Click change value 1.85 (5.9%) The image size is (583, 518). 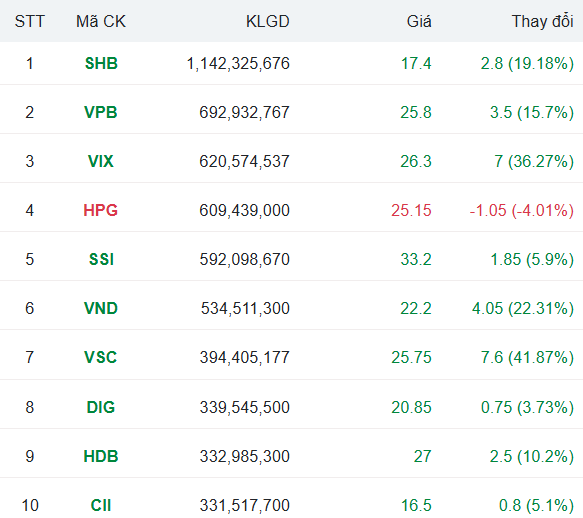click(532, 260)
